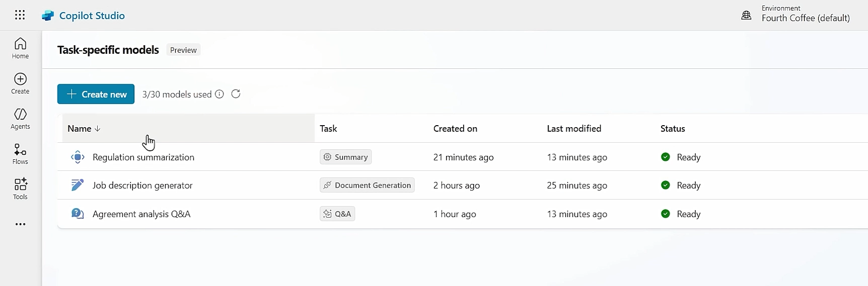Open the app launcher grid icon
Screen dimensions: 868x286
(x=20, y=15)
